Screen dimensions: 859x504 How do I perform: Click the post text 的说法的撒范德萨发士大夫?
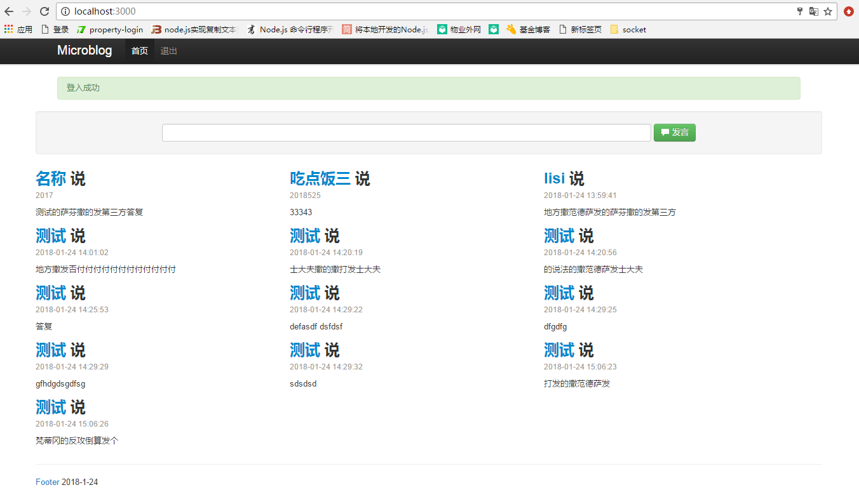point(593,269)
